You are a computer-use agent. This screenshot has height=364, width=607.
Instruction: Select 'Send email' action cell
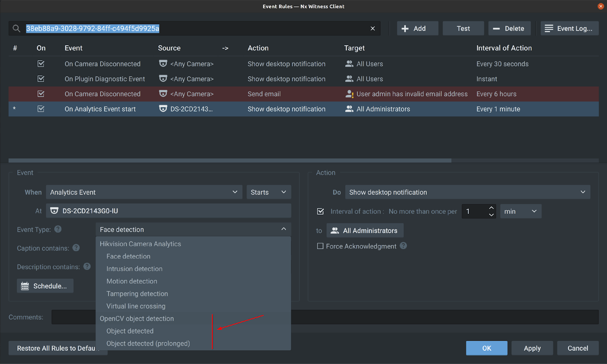point(264,94)
